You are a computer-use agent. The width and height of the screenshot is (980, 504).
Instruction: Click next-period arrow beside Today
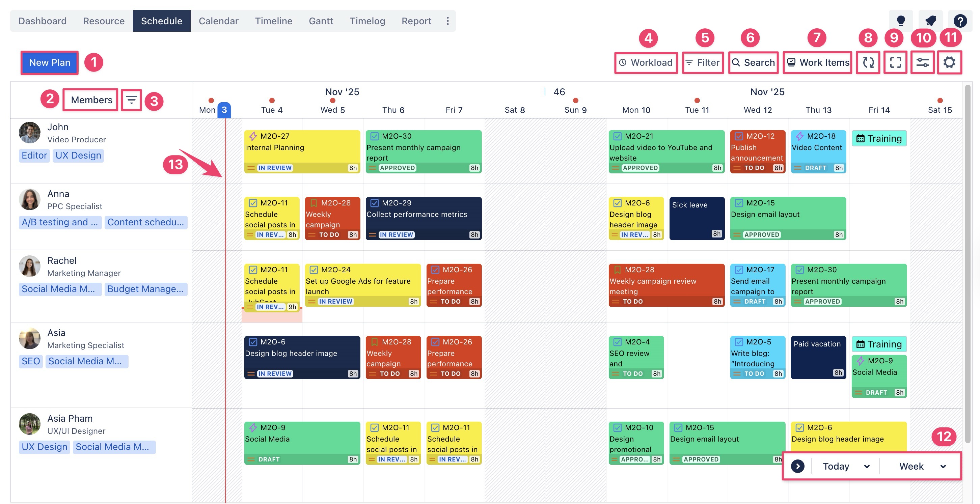coord(797,466)
